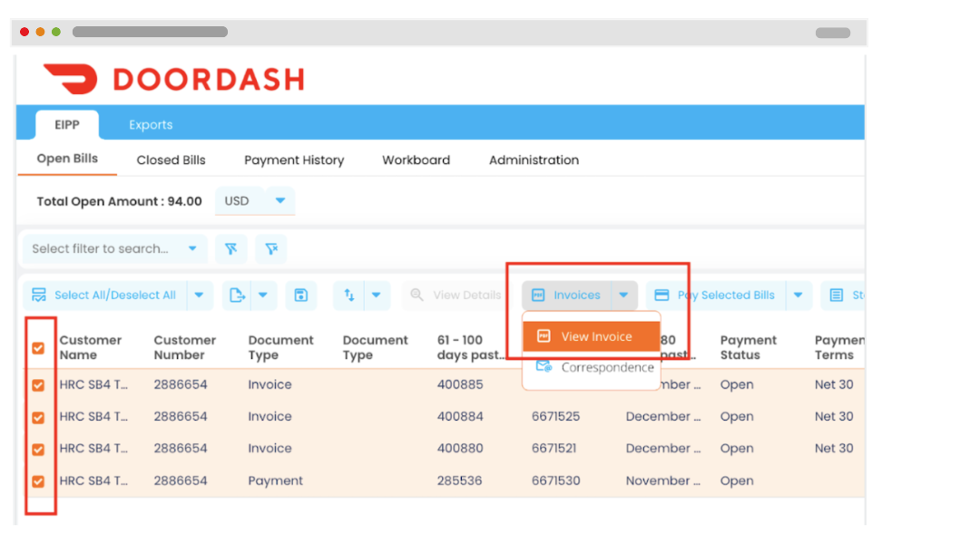Click the browser address bar
Image resolution: width=980 pixels, height=544 pixels.
(150, 32)
